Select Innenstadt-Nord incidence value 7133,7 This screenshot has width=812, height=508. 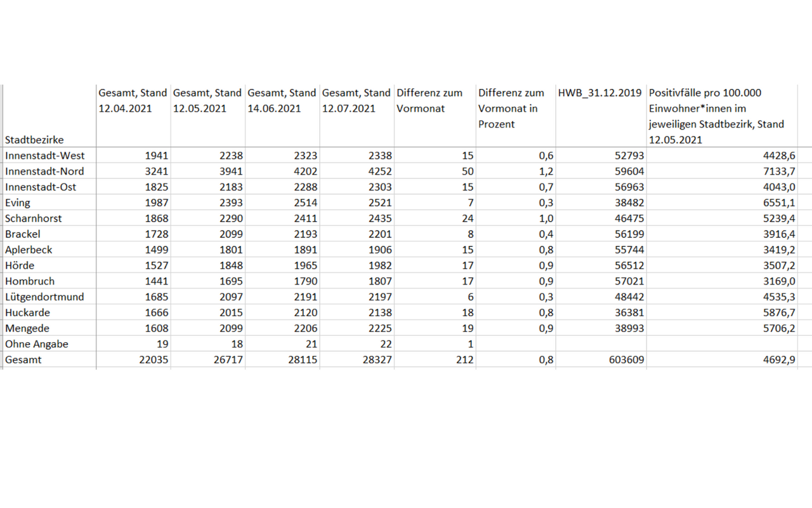(778, 171)
